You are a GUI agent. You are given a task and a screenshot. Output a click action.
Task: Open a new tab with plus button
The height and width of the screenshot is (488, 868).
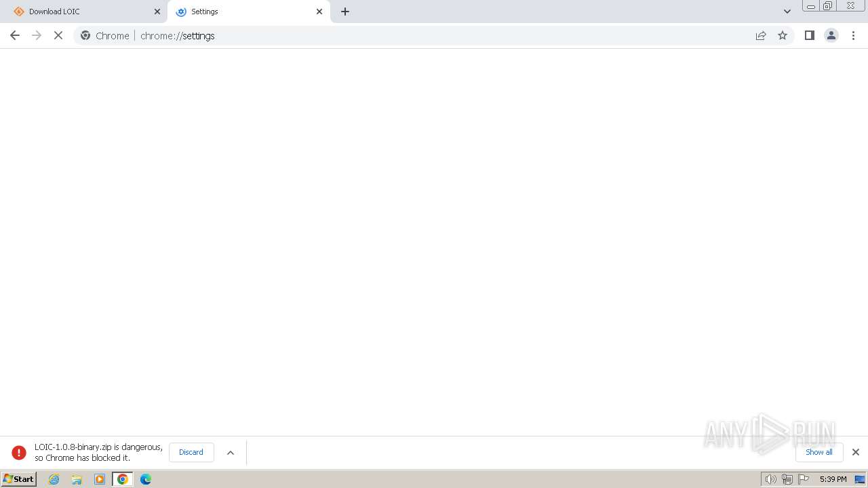345,12
